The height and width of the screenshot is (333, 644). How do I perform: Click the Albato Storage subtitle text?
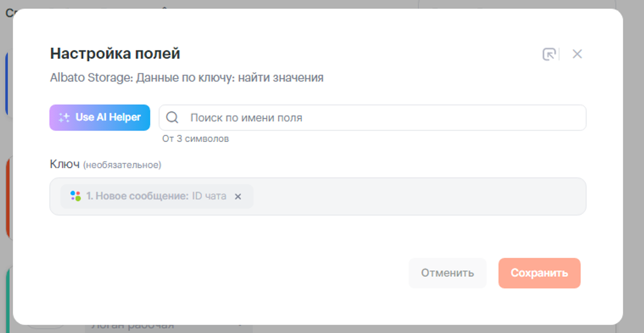tap(186, 78)
